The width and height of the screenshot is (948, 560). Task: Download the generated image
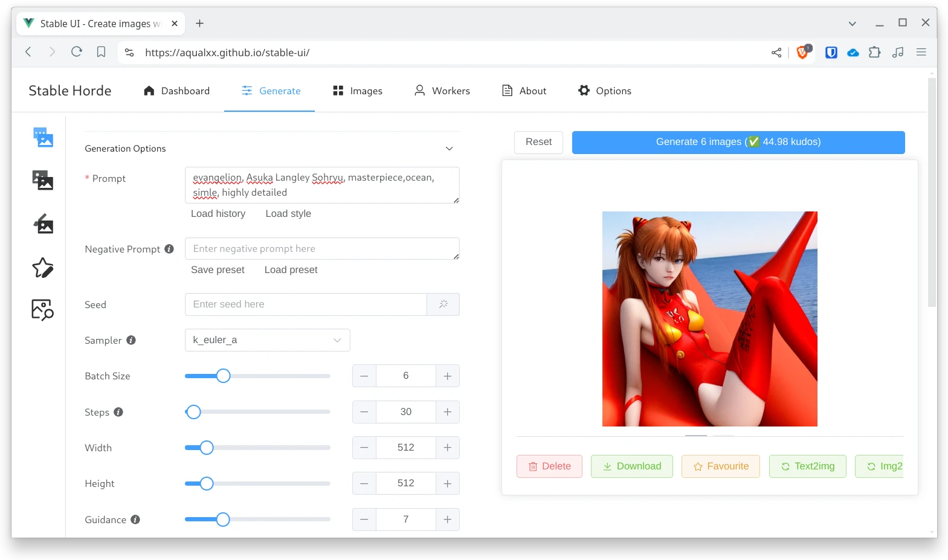coord(631,466)
